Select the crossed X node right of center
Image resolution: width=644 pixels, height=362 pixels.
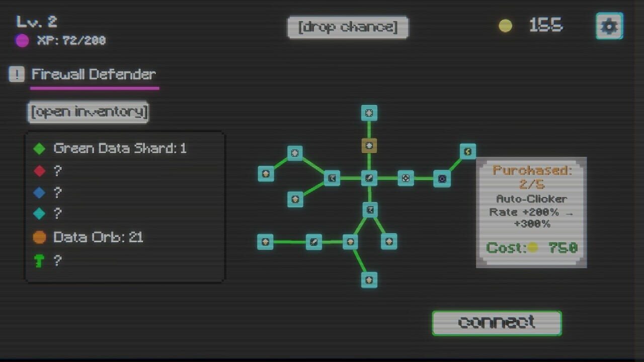pyautogui.click(x=406, y=177)
